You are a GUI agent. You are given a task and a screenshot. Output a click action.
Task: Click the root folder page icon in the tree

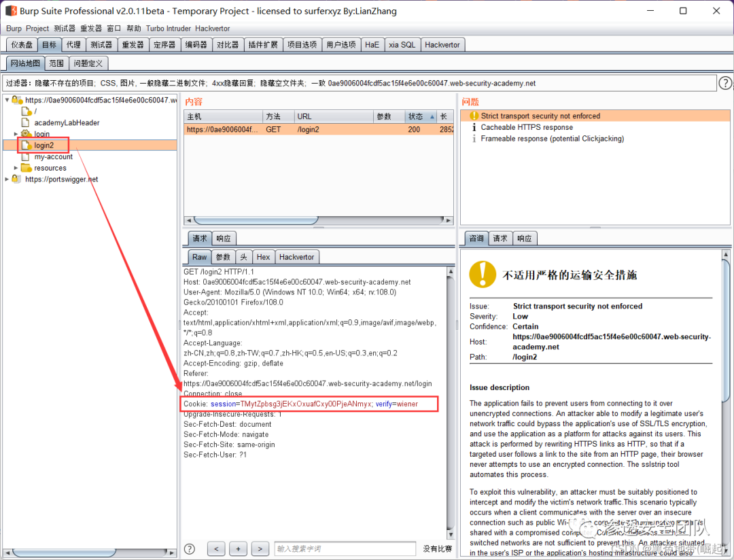point(27,111)
